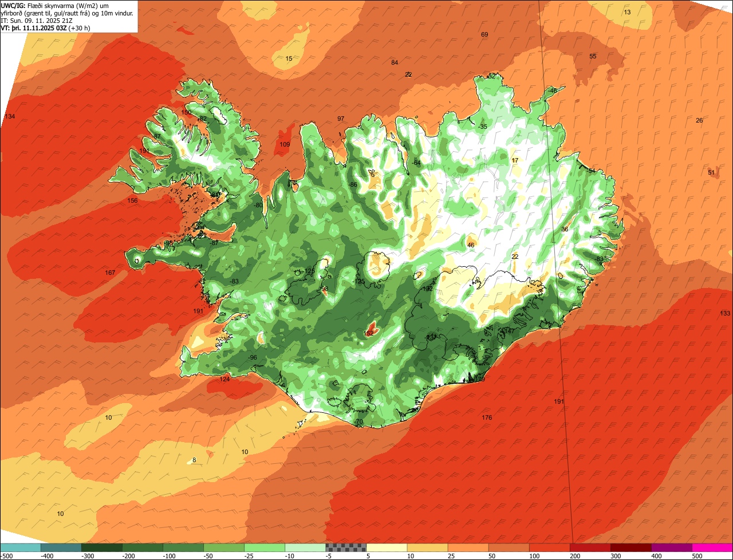Viewport: 733px width, 560px height.
Task: Click the UWC/IG title text in header
Action: (13, 5)
